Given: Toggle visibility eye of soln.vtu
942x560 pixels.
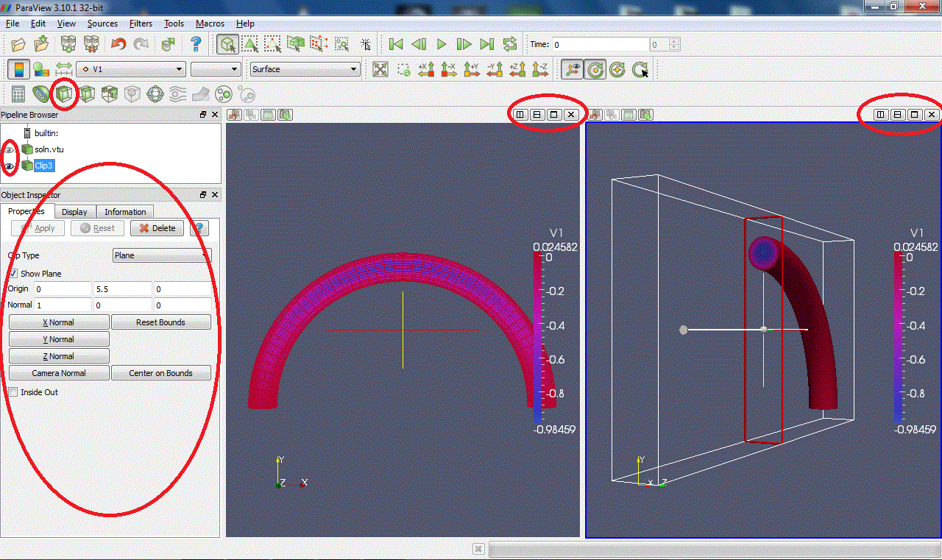Looking at the screenshot, I should (10, 150).
